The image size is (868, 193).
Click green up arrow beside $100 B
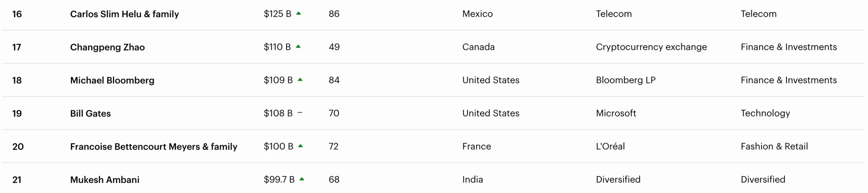[x=300, y=146]
